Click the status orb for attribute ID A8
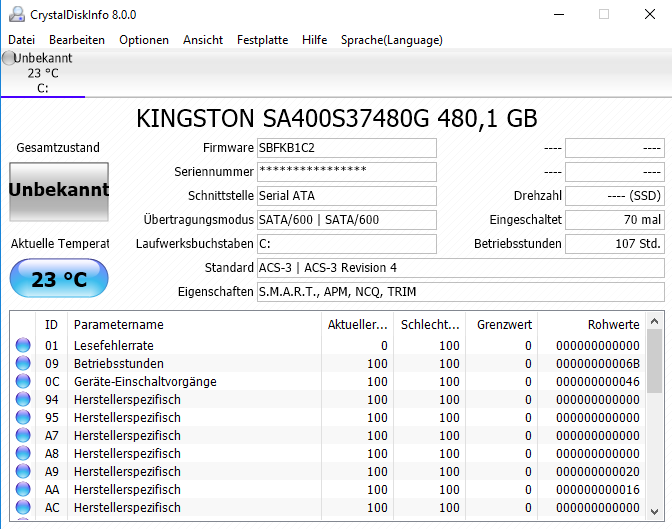672x529 pixels. 23,453
